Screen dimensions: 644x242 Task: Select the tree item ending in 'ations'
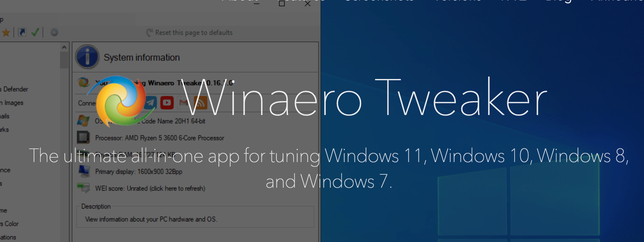(8, 237)
